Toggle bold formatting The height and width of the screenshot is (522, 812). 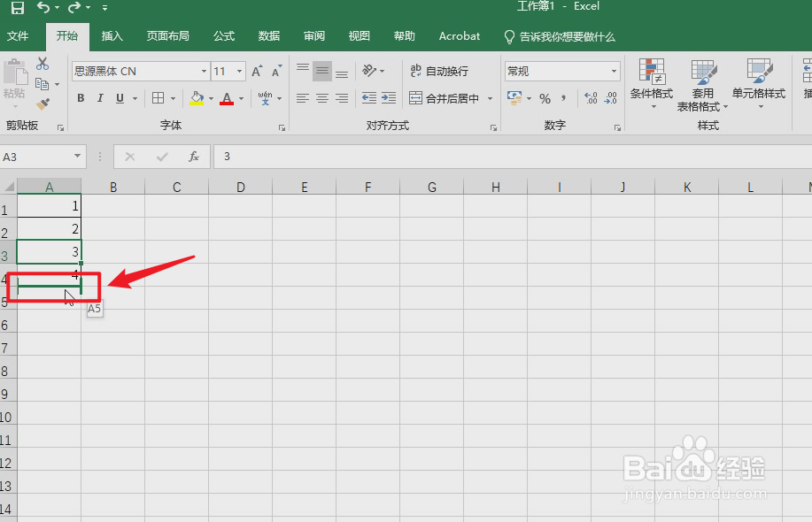pyautogui.click(x=81, y=97)
